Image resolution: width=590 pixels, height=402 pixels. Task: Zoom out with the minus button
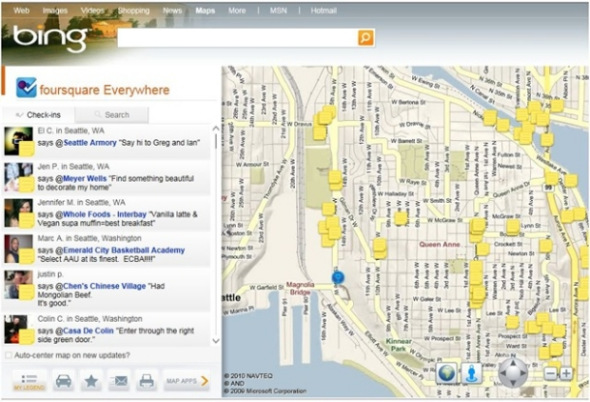click(x=550, y=373)
